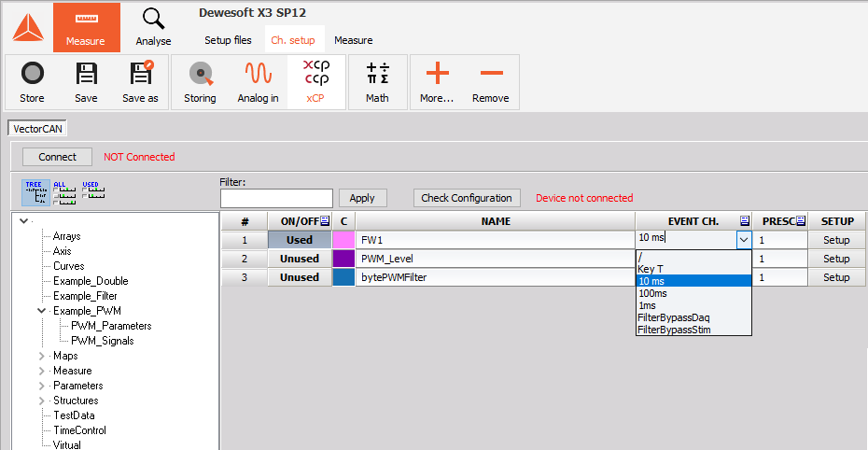
Task: Select 'Key T' event channel option
Action: 693,269
